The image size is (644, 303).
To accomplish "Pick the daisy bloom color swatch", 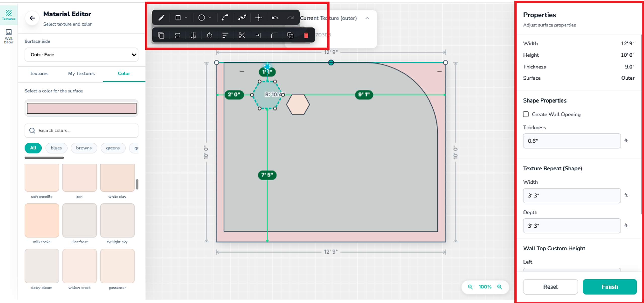I will click(42, 266).
